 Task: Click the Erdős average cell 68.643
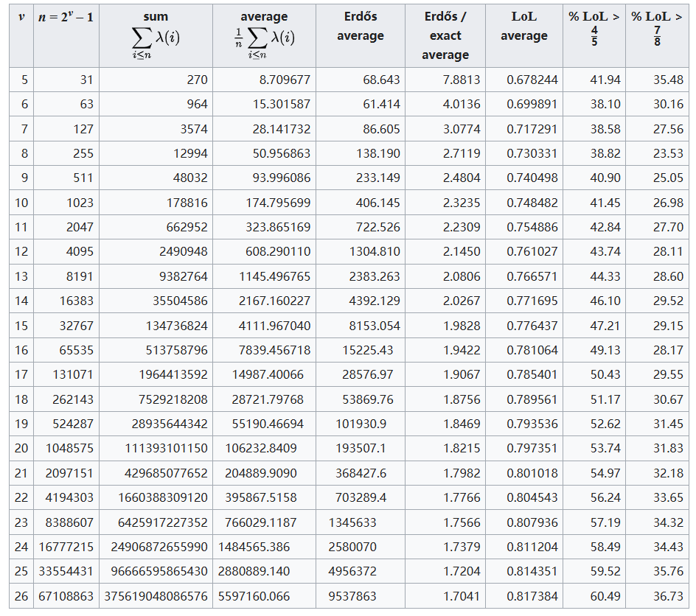[x=381, y=80]
